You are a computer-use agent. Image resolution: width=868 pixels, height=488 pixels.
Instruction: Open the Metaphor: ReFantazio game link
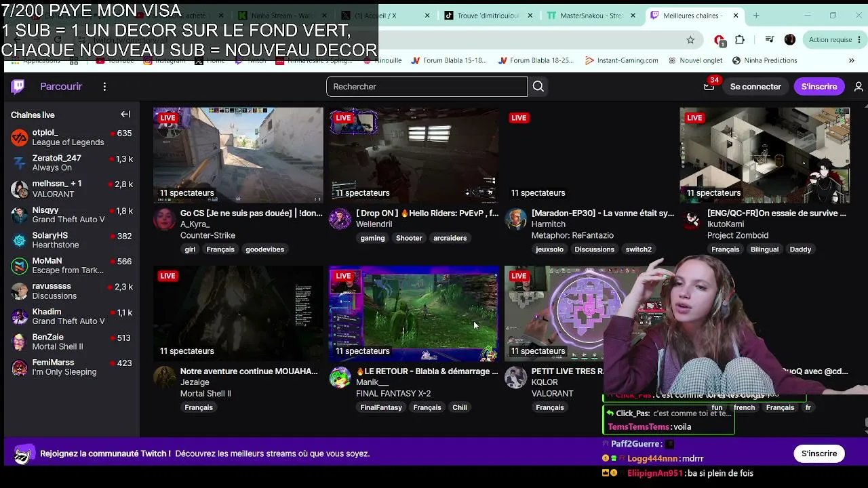(572, 235)
